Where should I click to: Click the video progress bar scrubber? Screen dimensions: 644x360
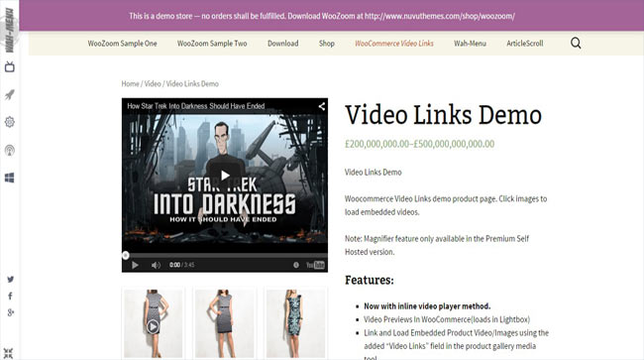coord(126,255)
